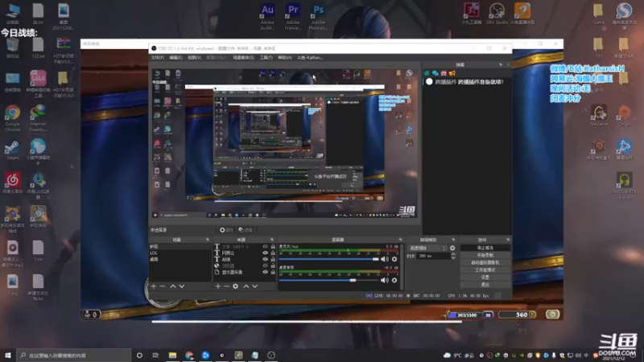
Task: Pop out the Audio Mixer dock panel
Action: 400,240
